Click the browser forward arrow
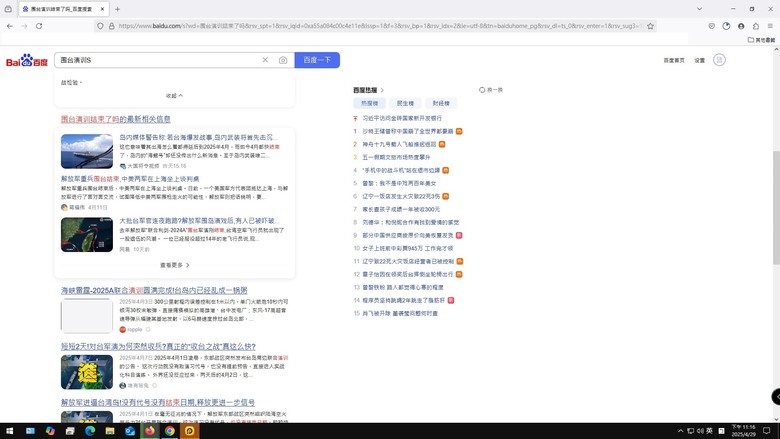 click(24, 26)
